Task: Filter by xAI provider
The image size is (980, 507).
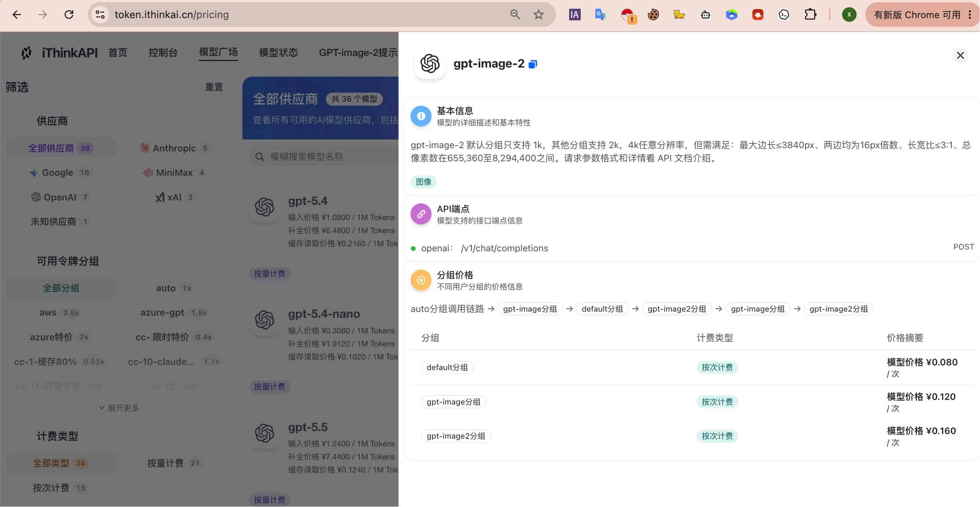Action: pyautogui.click(x=174, y=197)
